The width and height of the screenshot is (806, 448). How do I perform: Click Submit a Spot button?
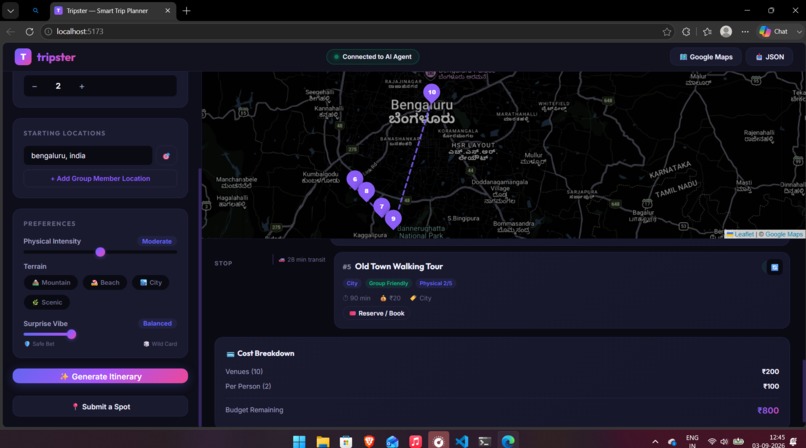100,406
